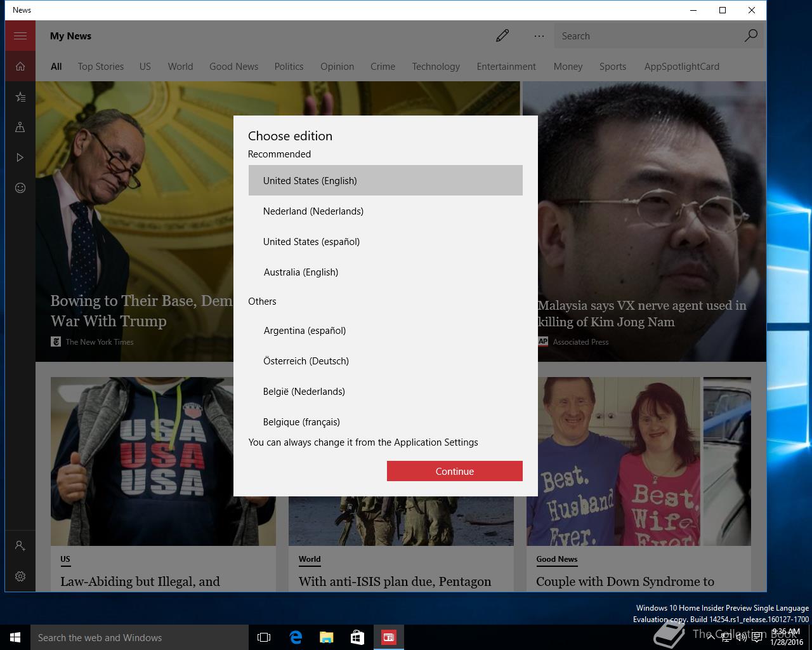Viewport: 812px width, 650px height.
Task: Click the pencil edit icon
Action: click(x=502, y=36)
